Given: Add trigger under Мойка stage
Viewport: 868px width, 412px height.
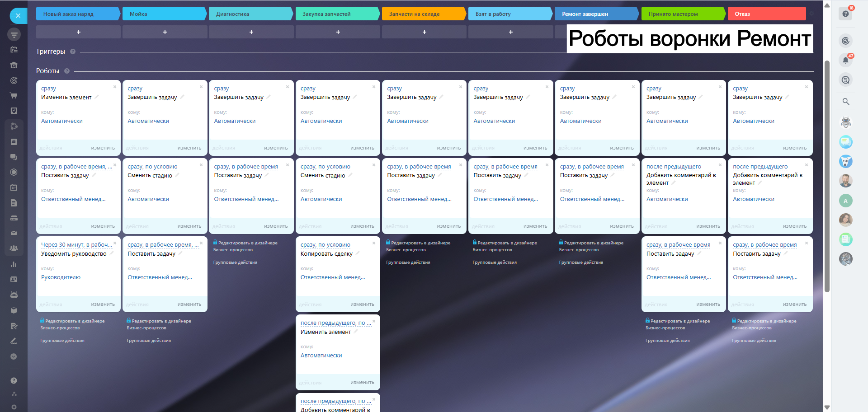Looking at the screenshot, I should coord(165,32).
